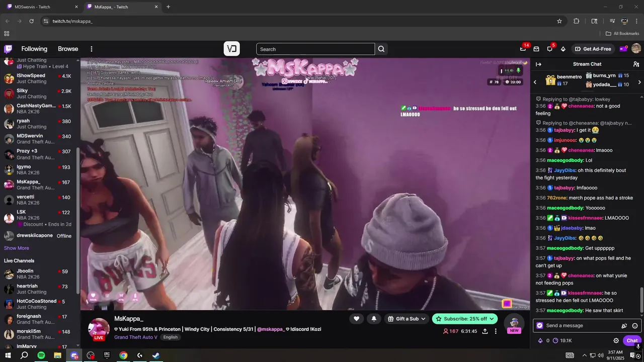Image resolution: width=644 pixels, height=362 pixels.
Task: Open the chat community users icon
Action: [636, 64]
